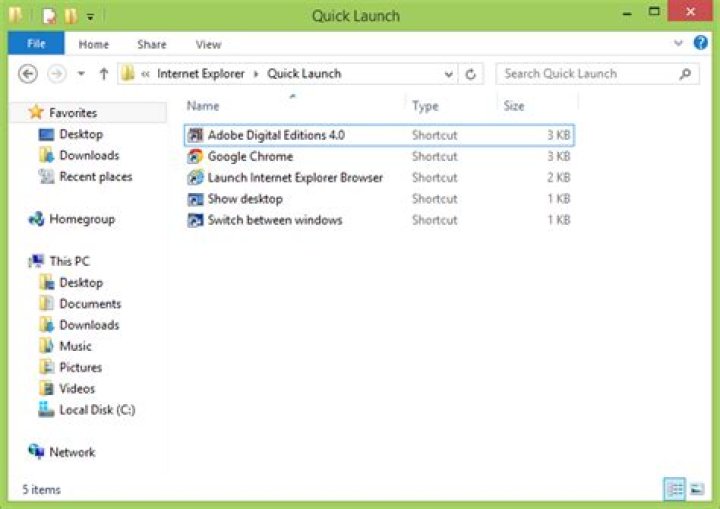Viewport: 720px width, 509px height.
Task: Click the Music folder icon
Action: click(46, 346)
